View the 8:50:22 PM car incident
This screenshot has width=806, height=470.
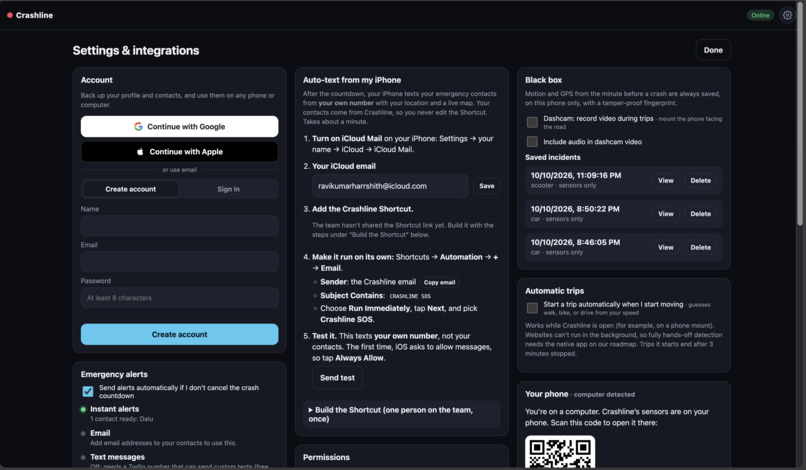pos(666,214)
